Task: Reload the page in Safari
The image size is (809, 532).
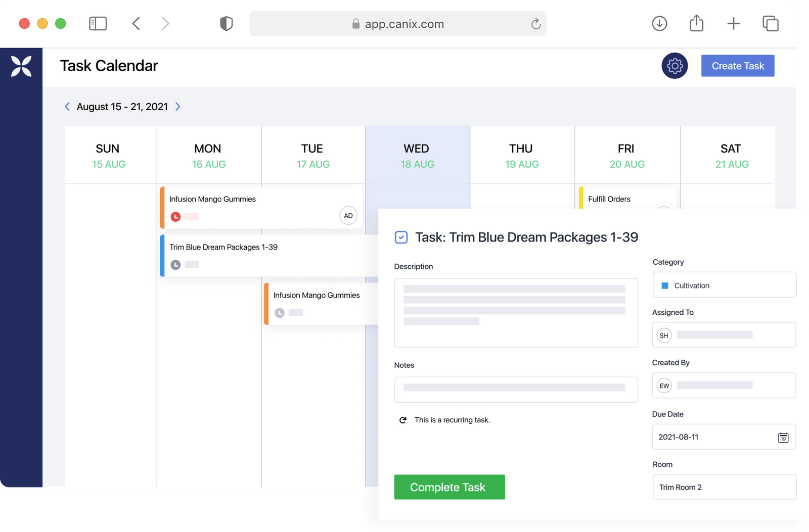Action: coord(535,23)
